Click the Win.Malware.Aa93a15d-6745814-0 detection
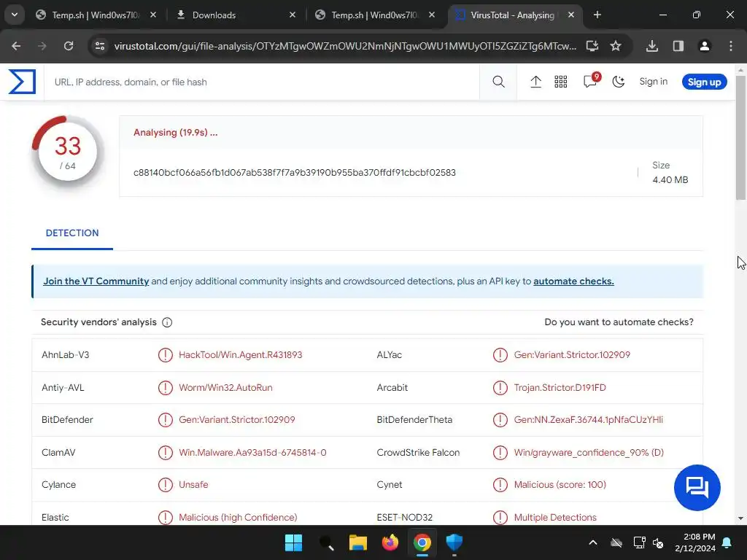This screenshot has height=560, width=747. click(252, 453)
